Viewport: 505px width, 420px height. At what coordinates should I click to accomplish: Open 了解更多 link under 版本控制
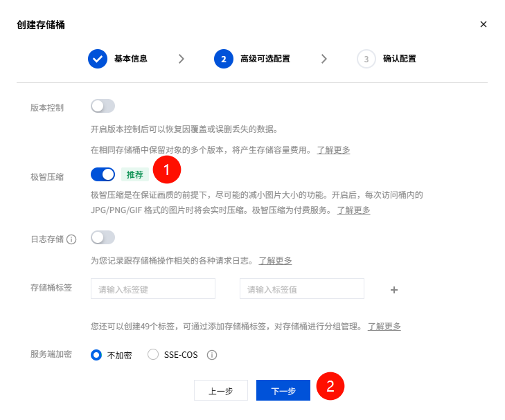[333, 150]
